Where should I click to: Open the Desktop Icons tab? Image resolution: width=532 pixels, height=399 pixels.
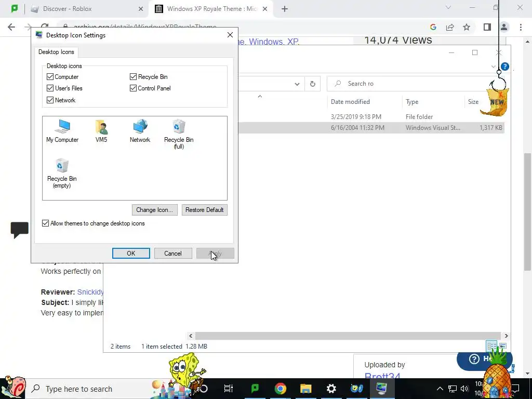pos(56,52)
